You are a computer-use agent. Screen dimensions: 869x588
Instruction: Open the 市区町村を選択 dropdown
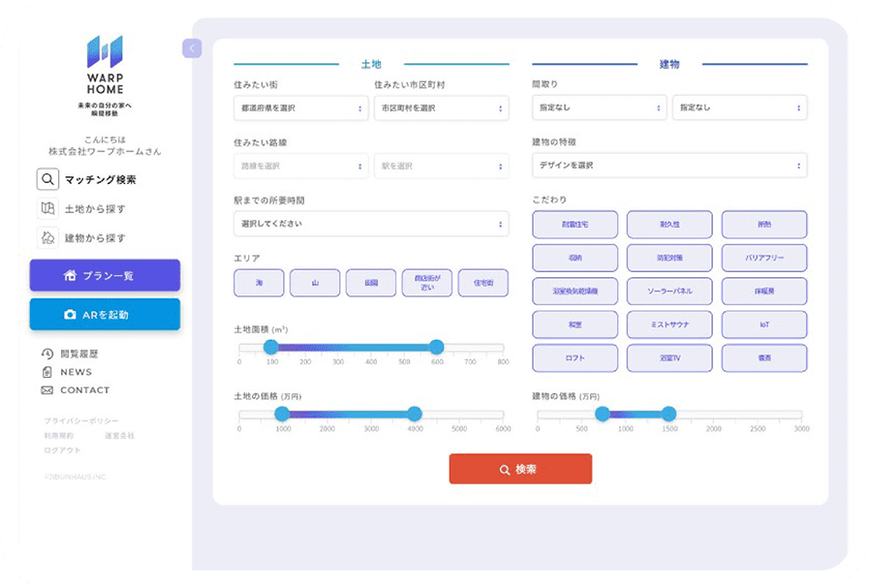441,108
